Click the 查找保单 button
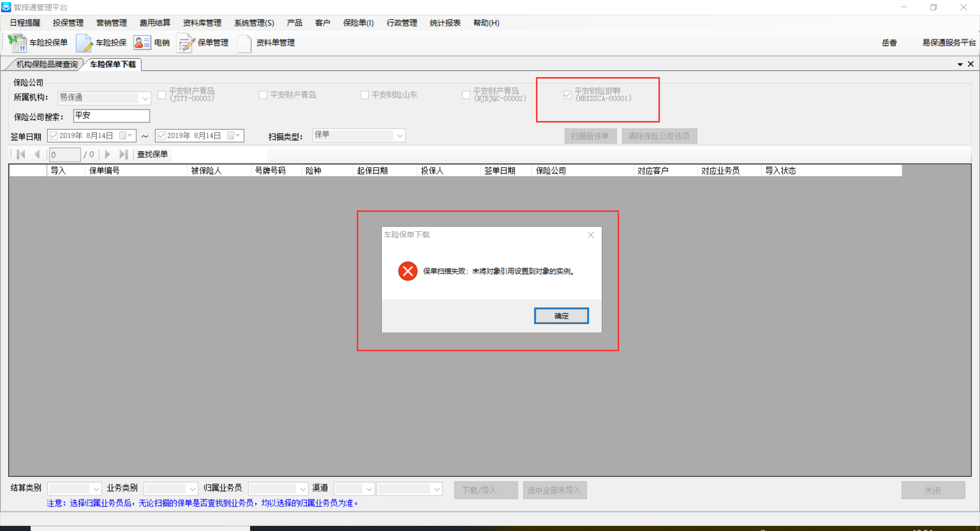Screen dimensions: 980x531 coord(152,154)
